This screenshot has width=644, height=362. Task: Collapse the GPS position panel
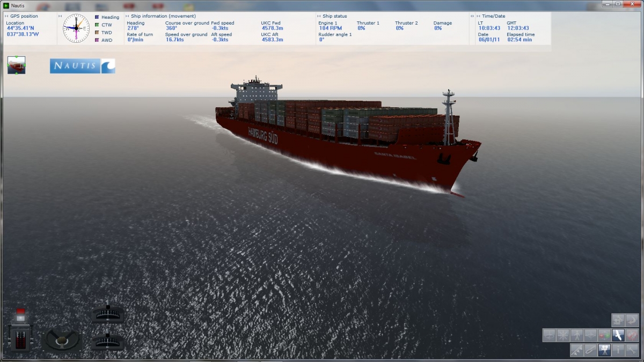[6, 16]
